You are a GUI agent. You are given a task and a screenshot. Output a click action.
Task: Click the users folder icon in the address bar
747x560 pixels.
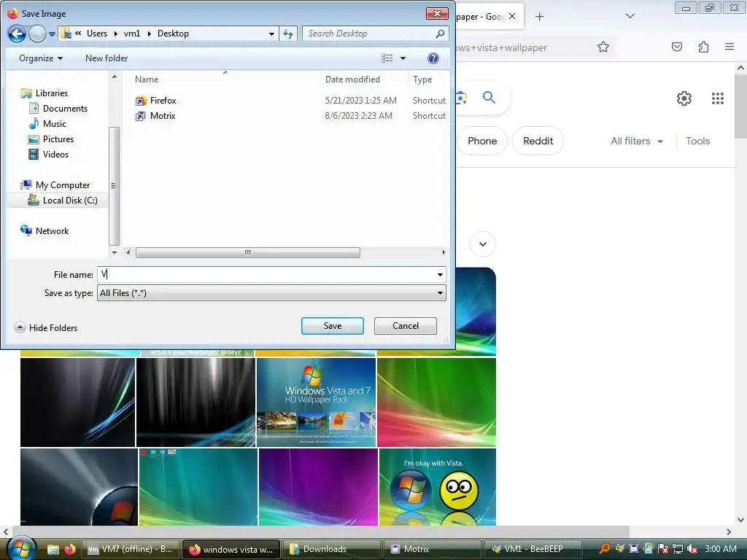pos(66,34)
